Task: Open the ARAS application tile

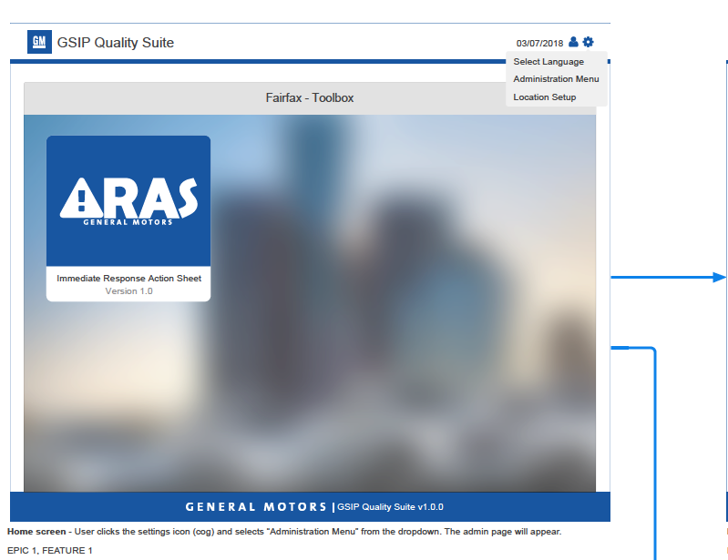Action: 128,219
